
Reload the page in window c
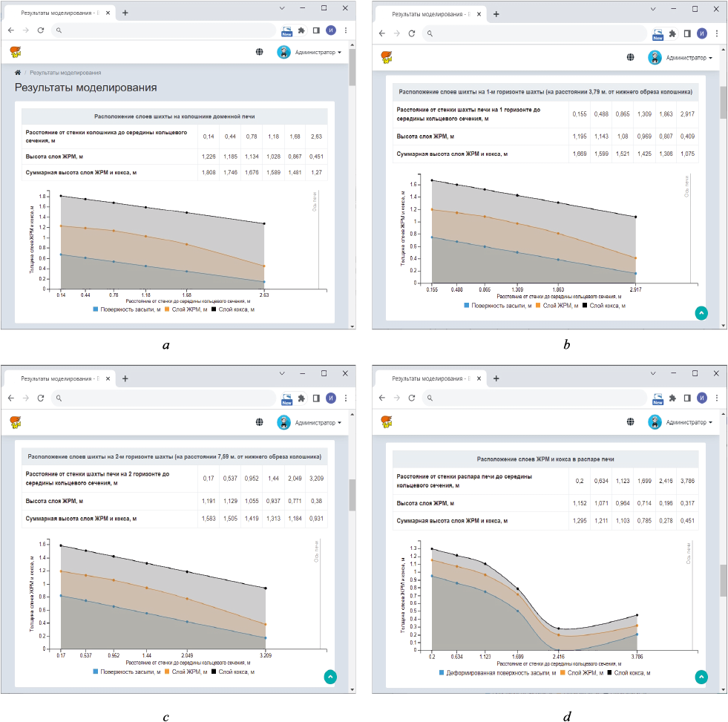pyautogui.click(x=41, y=398)
